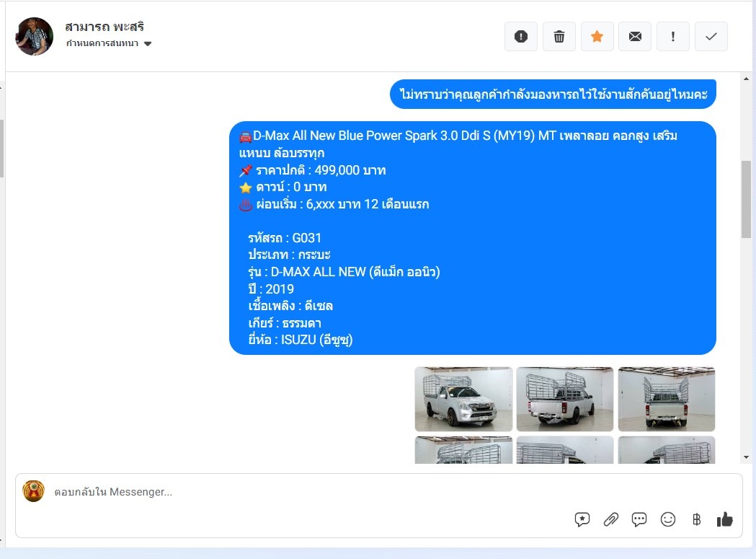Open the 'กำหนดการสนทนา' dropdown
The width and height of the screenshot is (756, 559).
pos(109,43)
